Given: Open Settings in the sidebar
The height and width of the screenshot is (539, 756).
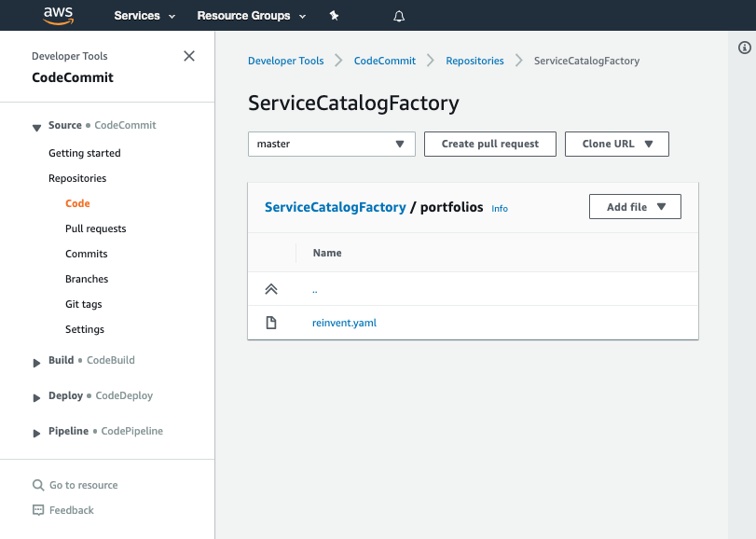Looking at the screenshot, I should pyautogui.click(x=85, y=329).
